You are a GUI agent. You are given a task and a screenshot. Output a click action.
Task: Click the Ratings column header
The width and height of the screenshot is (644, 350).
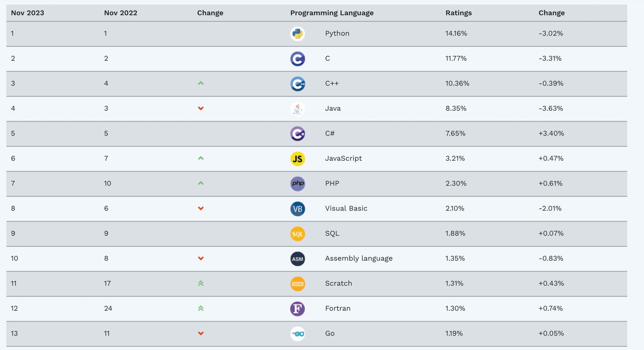(459, 13)
